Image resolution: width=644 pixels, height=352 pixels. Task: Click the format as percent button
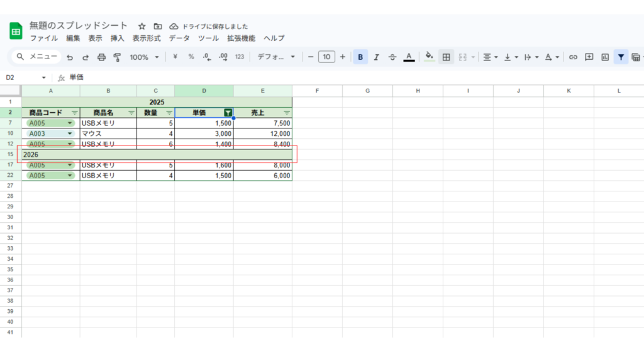pos(191,57)
